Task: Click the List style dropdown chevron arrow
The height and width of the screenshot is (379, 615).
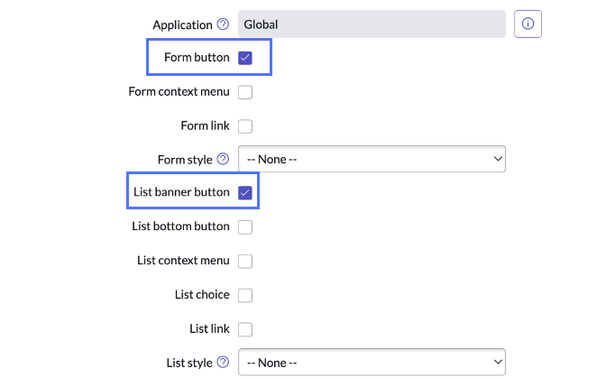Action: click(498, 362)
